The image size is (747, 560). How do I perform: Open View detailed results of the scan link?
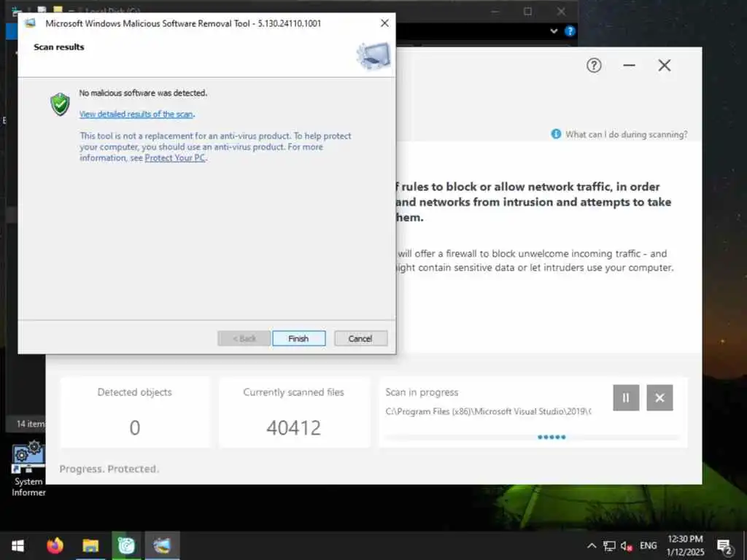point(136,114)
